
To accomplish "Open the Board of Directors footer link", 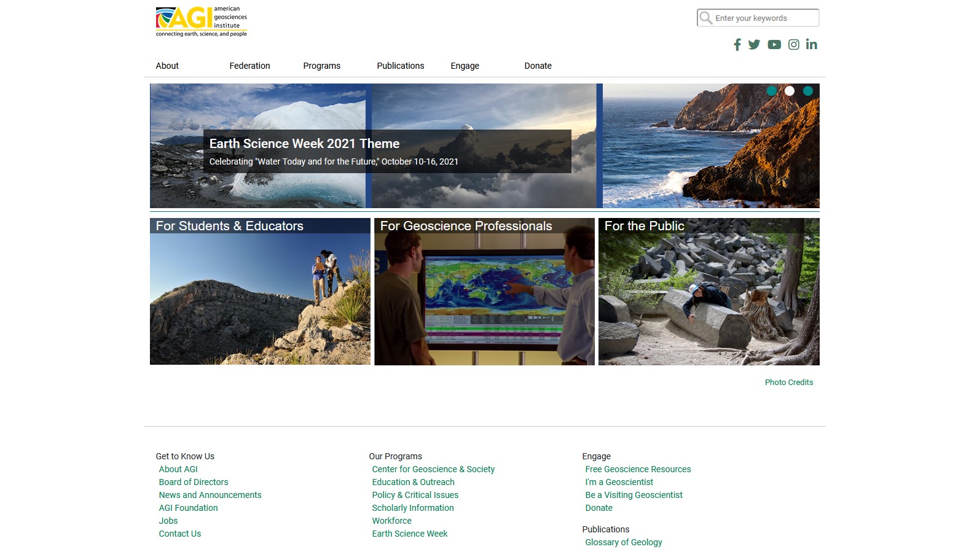I will (194, 482).
